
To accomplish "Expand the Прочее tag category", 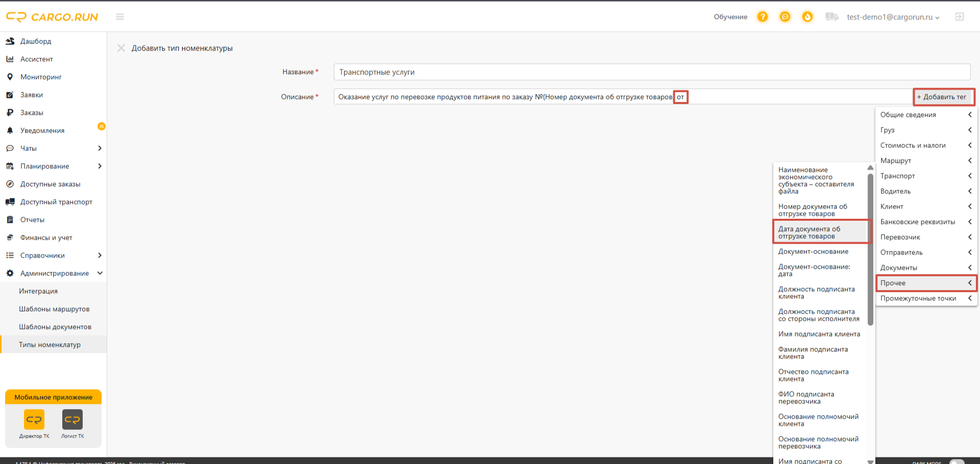I will (926, 283).
